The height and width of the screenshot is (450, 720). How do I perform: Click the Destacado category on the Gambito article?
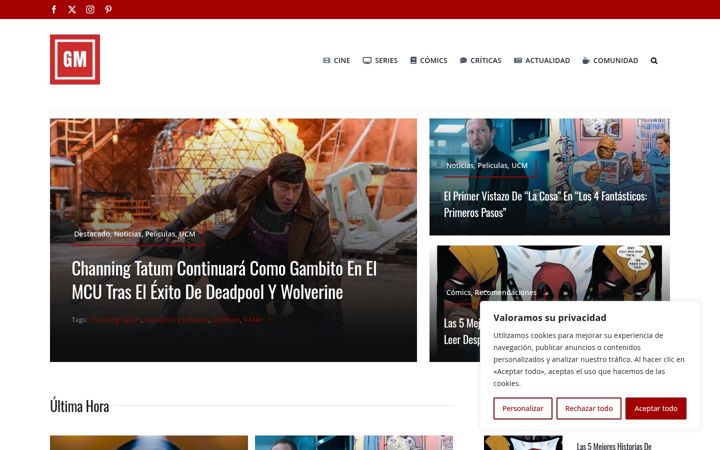[x=92, y=234]
